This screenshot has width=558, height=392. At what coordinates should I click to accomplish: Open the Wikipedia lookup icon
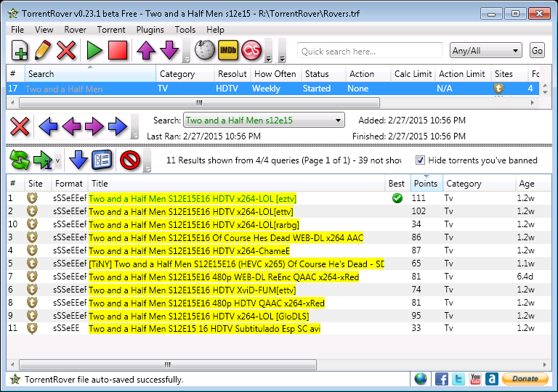point(206,51)
